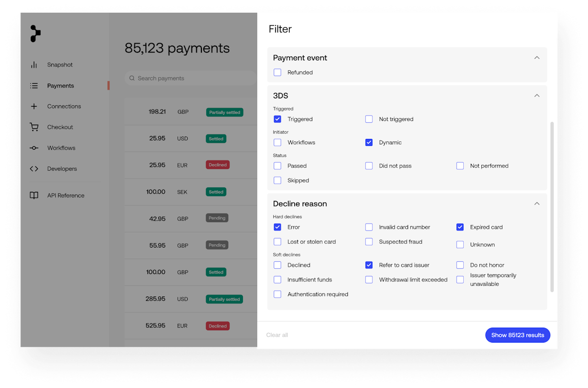Open the Developers section
This screenshot has height=388, width=588.
coord(62,169)
